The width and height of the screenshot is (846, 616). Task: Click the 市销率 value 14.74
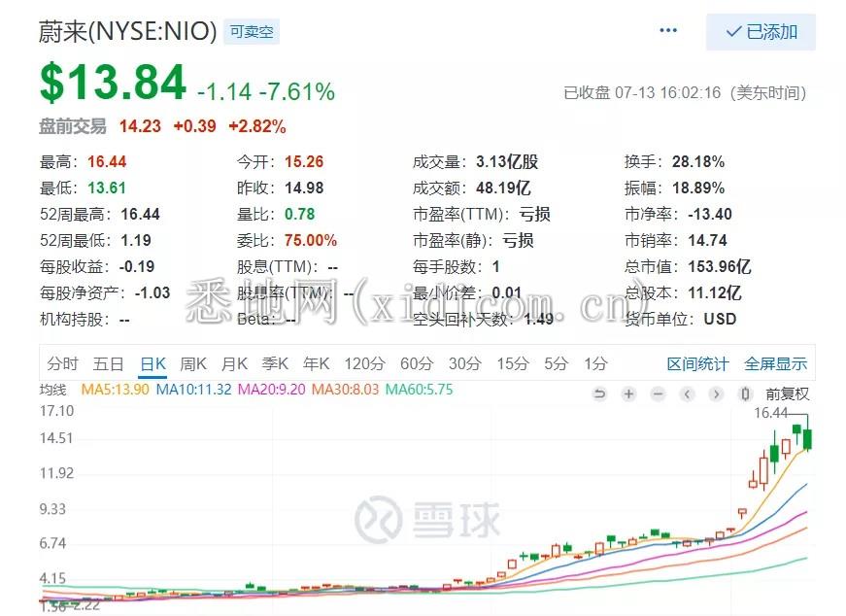[x=708, y=240]
